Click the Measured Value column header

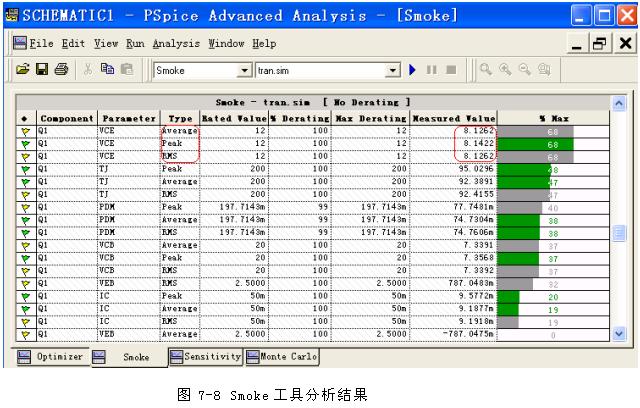coord(454,119)
